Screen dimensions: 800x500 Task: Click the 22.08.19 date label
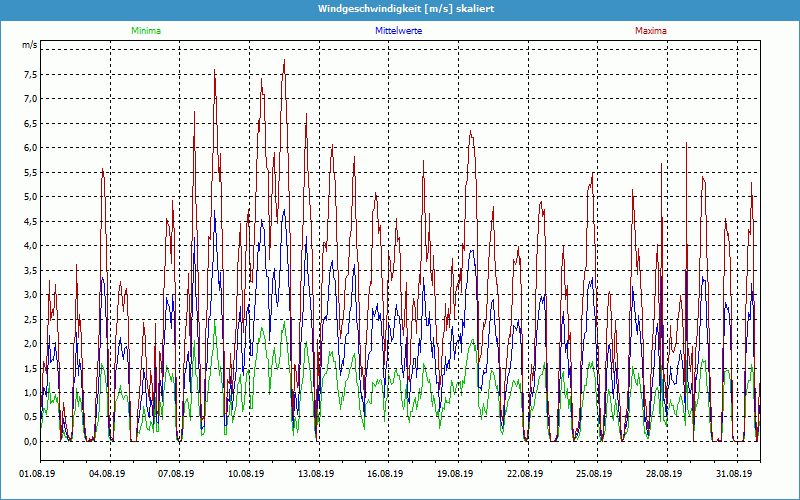(x=524, y=475)
